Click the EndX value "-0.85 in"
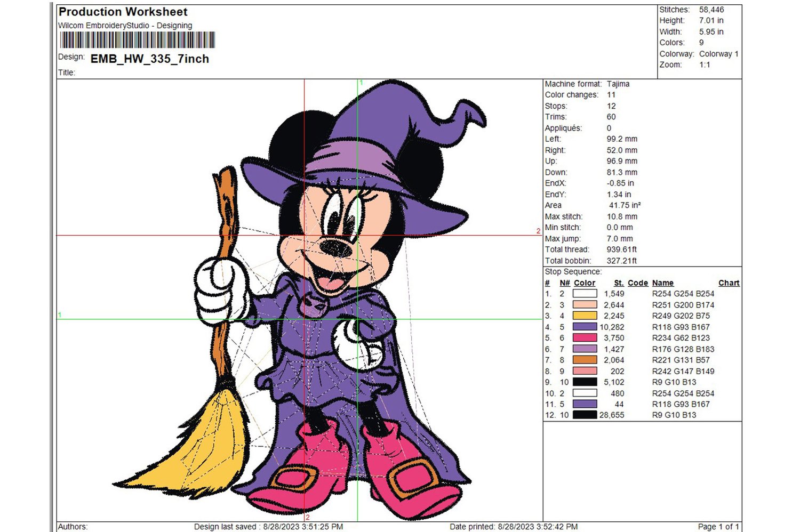 click(620, 183)
